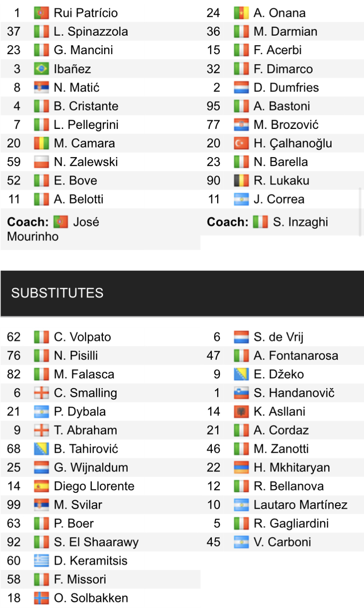The image size is (364, 612).
Task: Open Lautaro Martínez player link
Action: [x=300, y=505]
